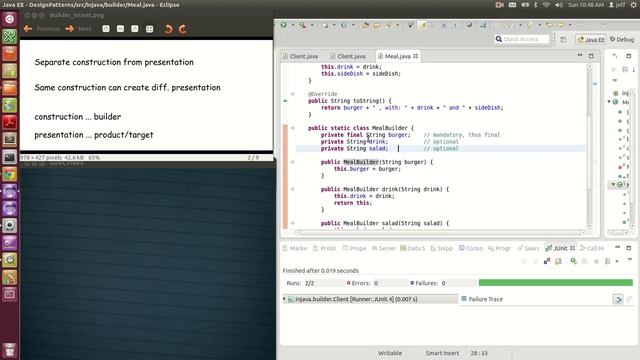Zoom in on the image viewer picture

point(106,29)
